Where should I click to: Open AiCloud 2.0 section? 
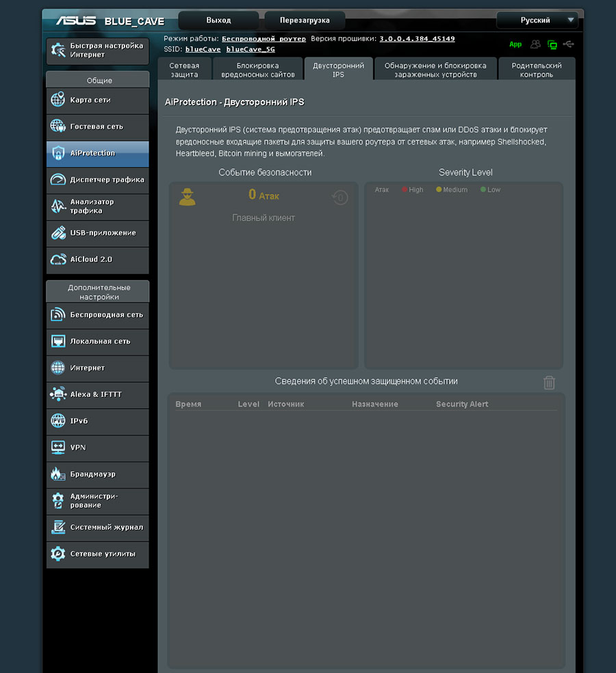pos(97,259)
